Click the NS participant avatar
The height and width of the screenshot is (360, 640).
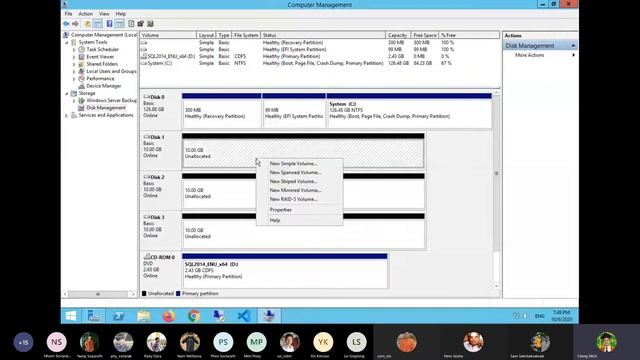pos(56,342)
